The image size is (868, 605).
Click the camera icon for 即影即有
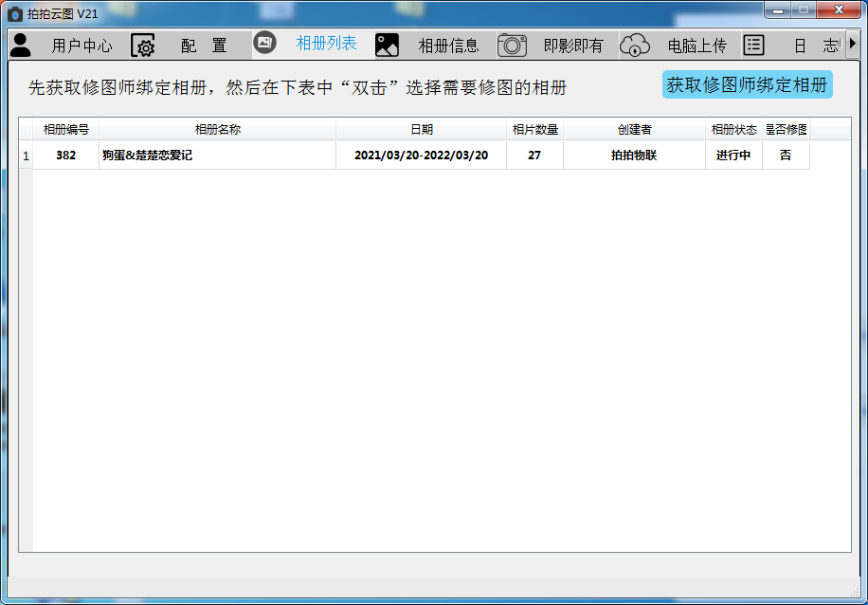(512, 45)
